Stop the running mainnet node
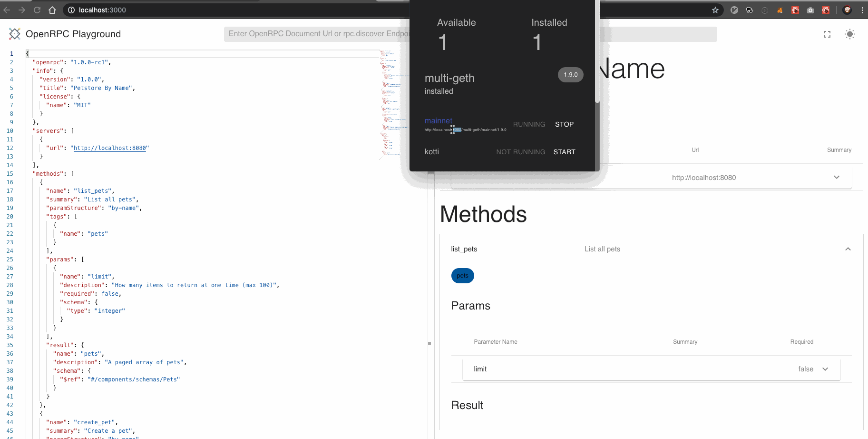The image size is (868, 439). pyautogui.click(x=564, y=124)
